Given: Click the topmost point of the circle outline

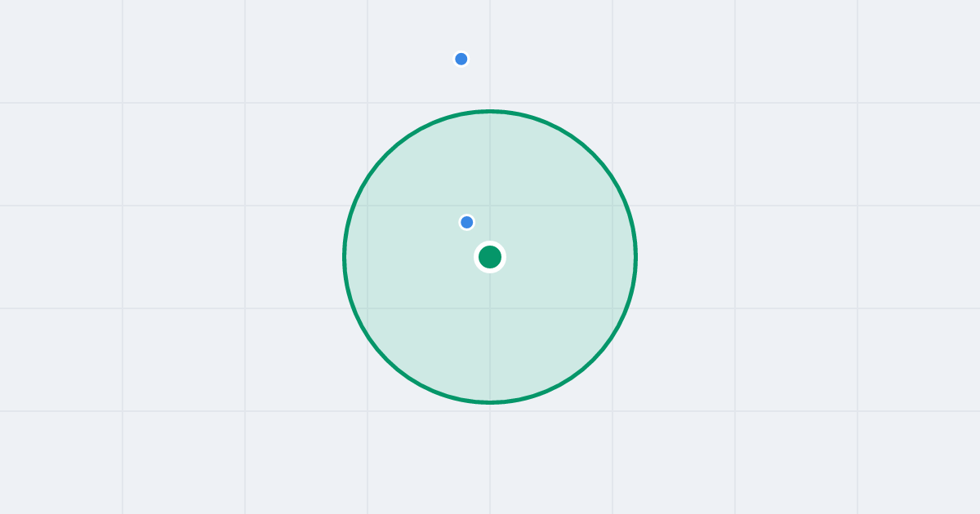Looking at the screenshot, I should tap(490, 111).
